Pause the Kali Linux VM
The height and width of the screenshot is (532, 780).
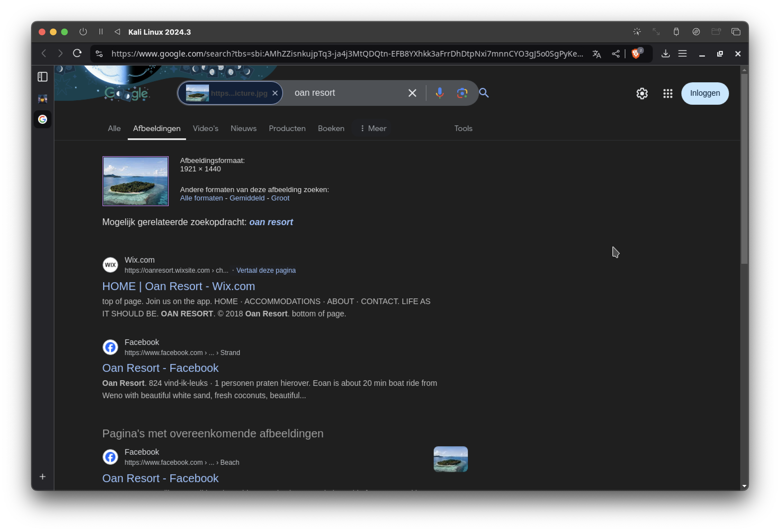tap(101, 32)
